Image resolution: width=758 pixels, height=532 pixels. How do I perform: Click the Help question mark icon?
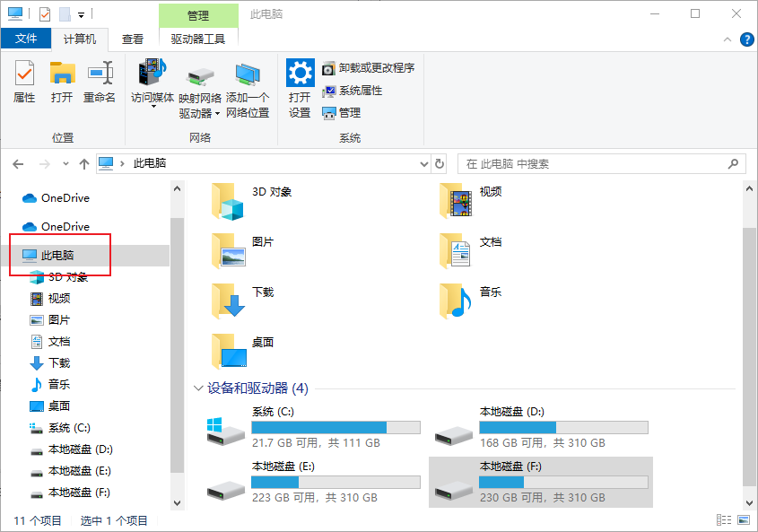(x=746, y=39)
